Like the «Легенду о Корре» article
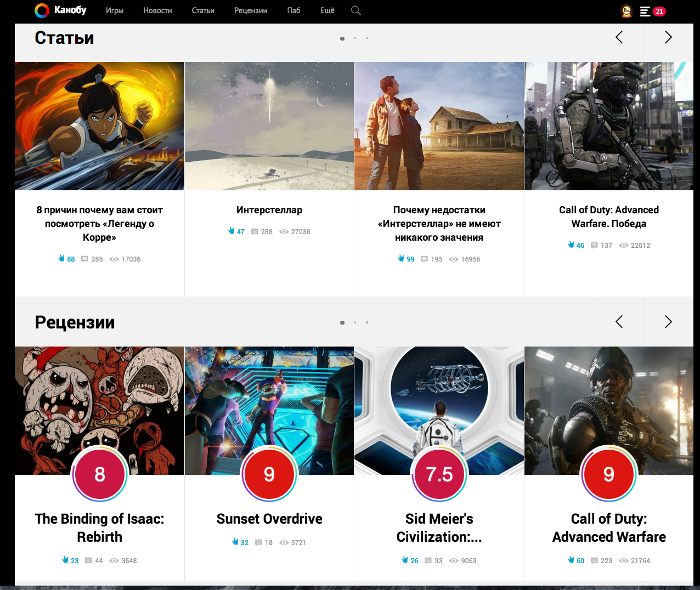The image size is (700, 590). pyautogui.click(x=61, y=258)
